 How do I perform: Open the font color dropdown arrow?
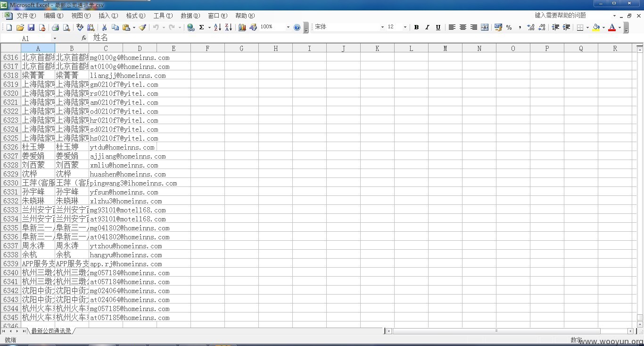[619, 27]
